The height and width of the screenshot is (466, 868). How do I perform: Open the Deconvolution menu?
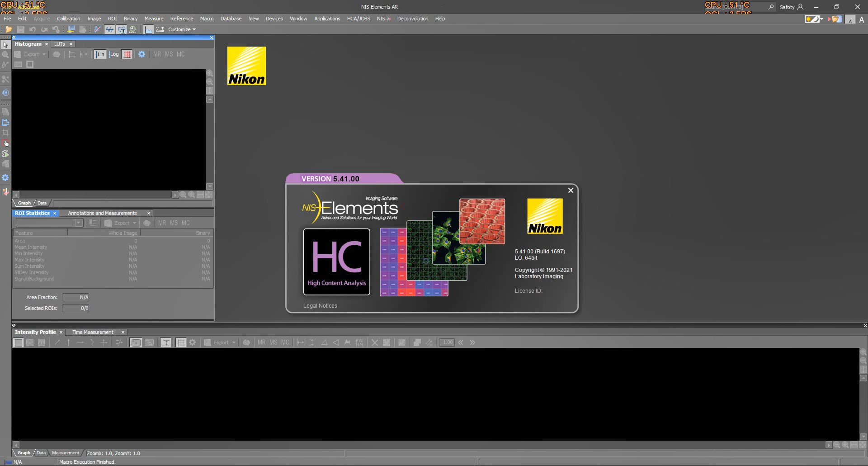(412, 19)
